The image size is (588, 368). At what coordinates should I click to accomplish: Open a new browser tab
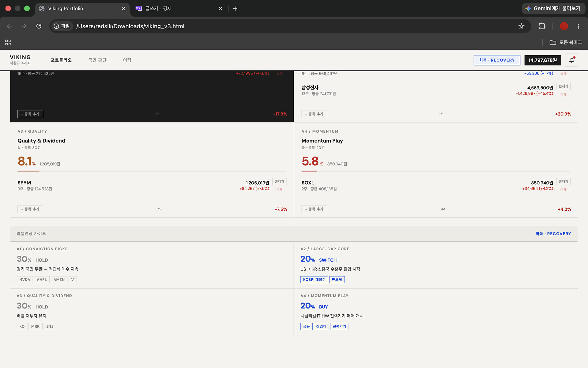click(235, 9)
